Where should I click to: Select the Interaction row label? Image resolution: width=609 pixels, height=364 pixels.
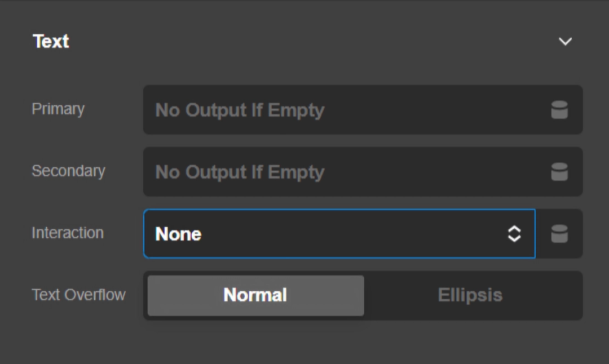67,233
